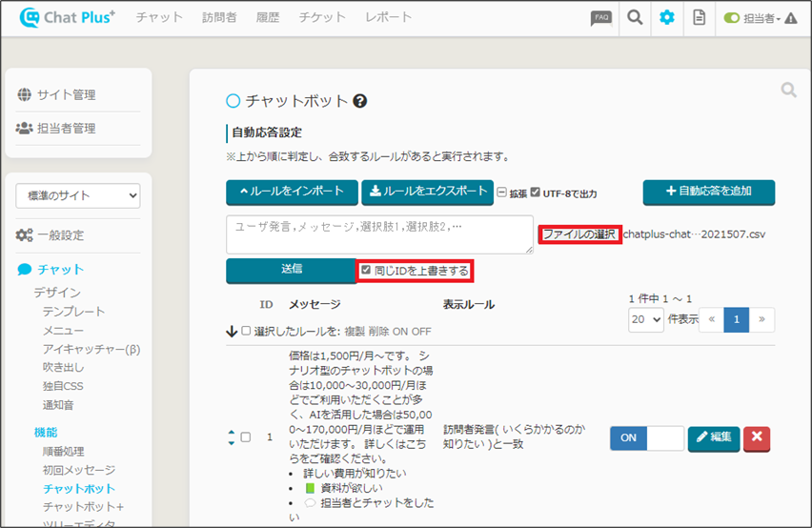The width and height of the screenshot is (812, 528).
Task: Enable the UTF-8で出力 checkbox
Action: coord(535,193)
